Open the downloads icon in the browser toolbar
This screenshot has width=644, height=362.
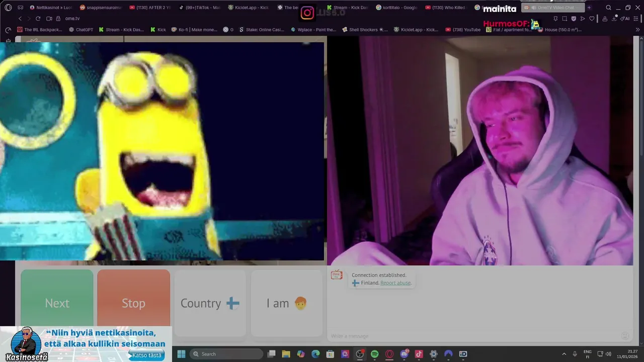615,19
